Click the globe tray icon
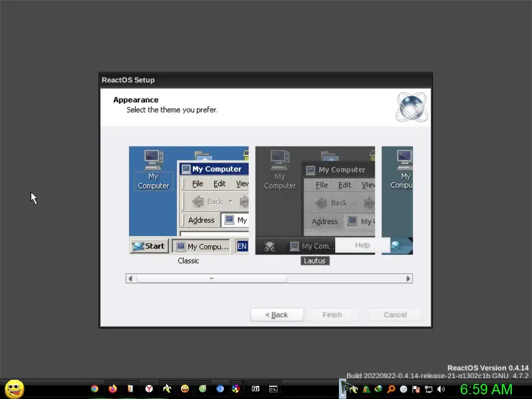This screenshot has width=532, height=399. click(379, 389)
